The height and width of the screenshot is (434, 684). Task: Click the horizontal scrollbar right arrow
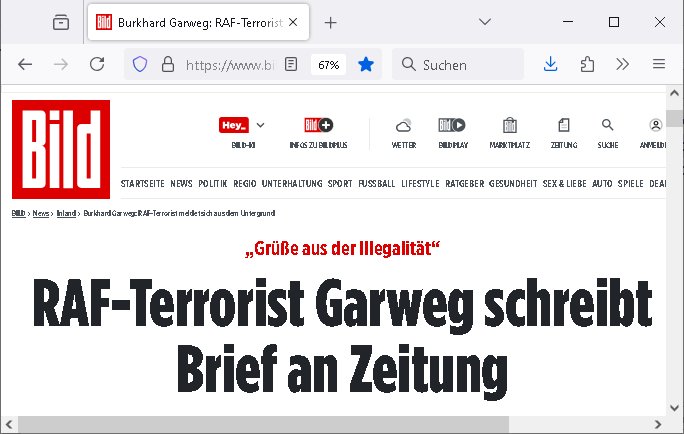coord(658,424)
